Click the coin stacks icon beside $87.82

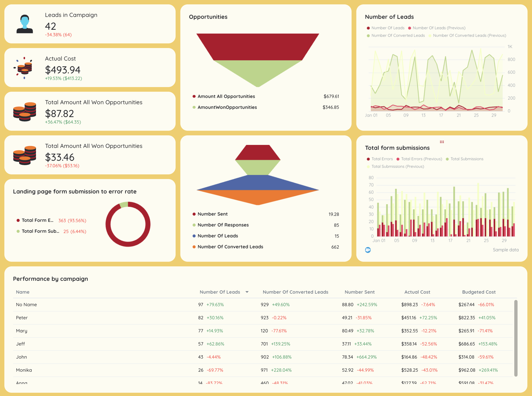pos(24,111)
